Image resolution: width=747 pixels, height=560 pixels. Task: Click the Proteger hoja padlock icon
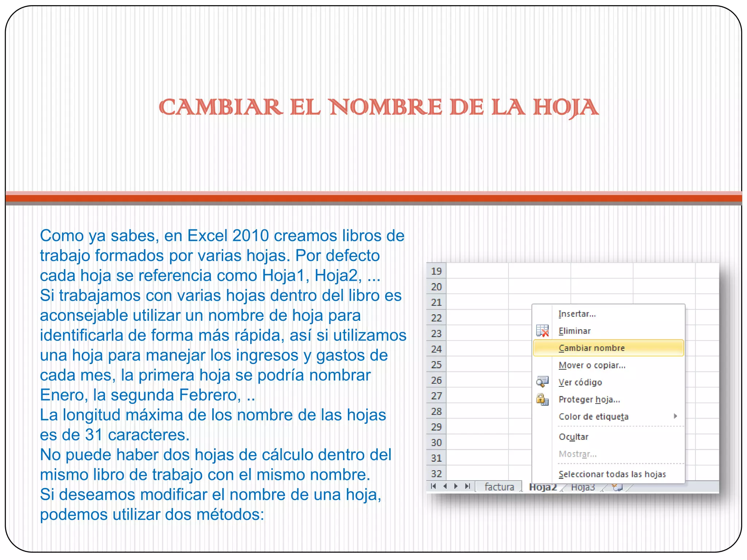[542, 399]
